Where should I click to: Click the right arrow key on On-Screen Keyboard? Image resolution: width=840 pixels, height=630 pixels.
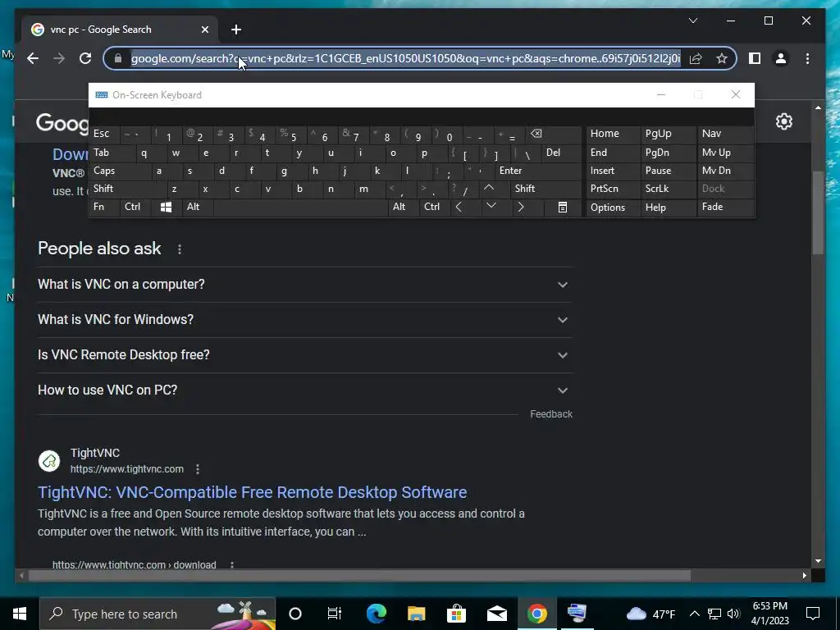coord(520,207)
